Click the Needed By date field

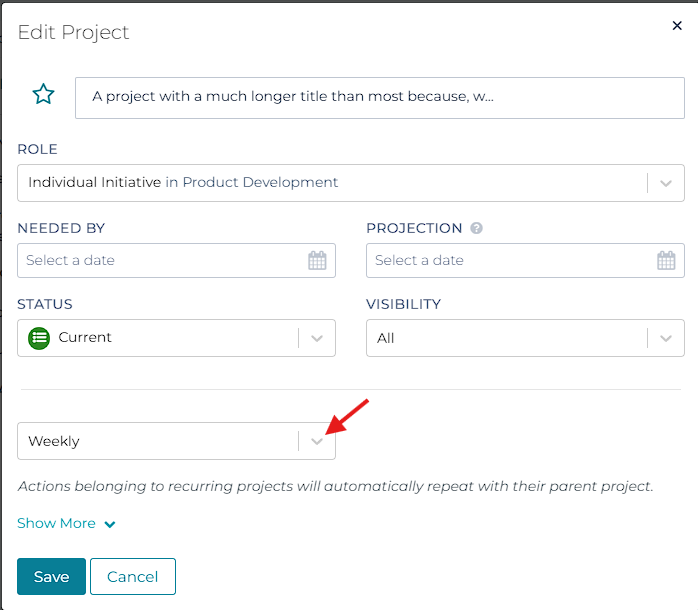(160, 260)
